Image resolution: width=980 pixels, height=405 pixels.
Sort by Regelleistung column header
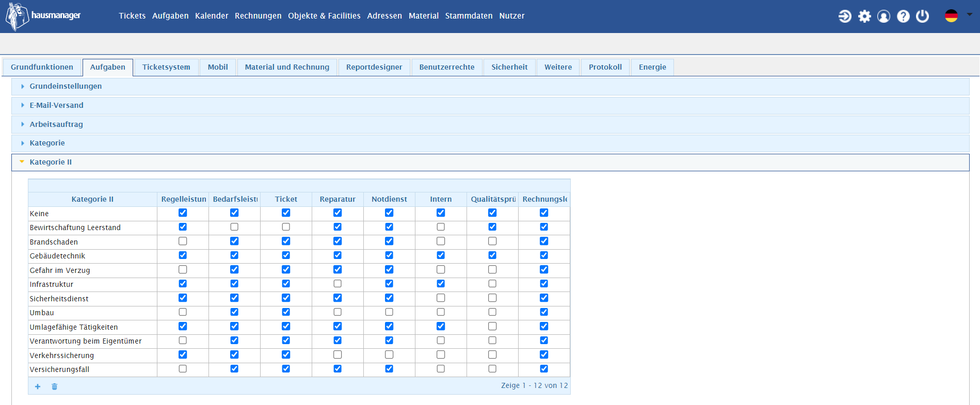point(183,199)
